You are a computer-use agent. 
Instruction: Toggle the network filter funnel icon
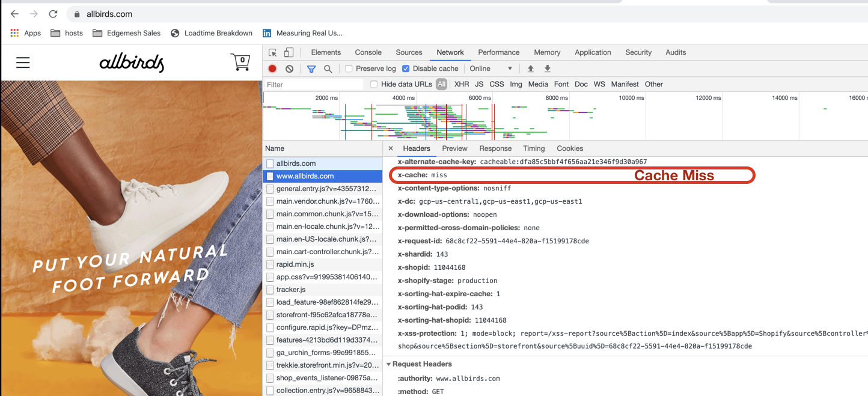coord(311,69)
